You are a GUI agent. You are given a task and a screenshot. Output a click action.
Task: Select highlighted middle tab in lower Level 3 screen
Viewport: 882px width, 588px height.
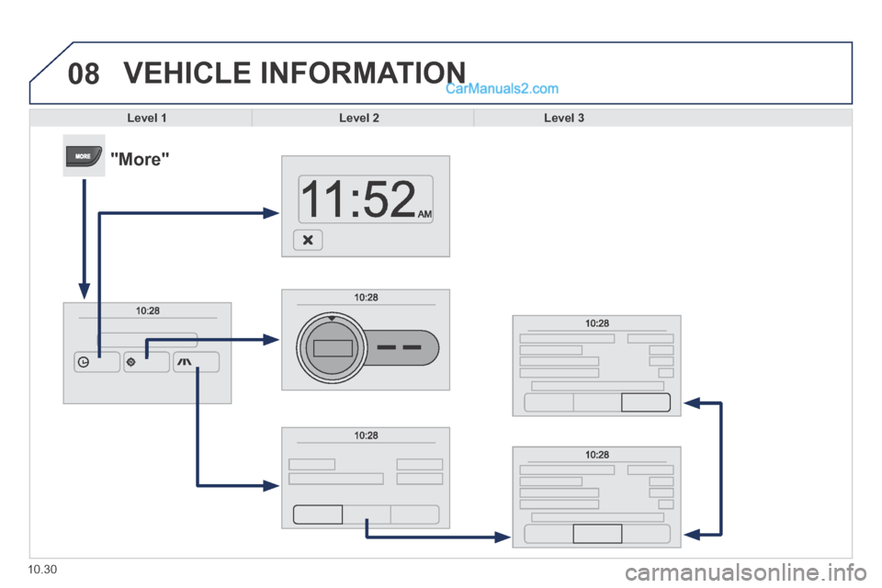597,533
